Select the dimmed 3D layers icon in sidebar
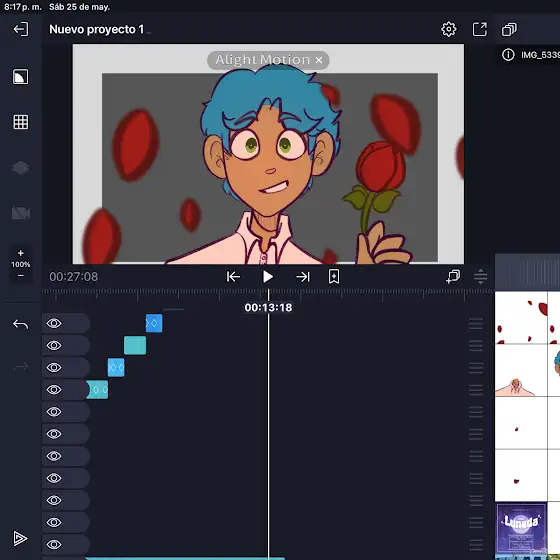560x560 pixels. 21,168
